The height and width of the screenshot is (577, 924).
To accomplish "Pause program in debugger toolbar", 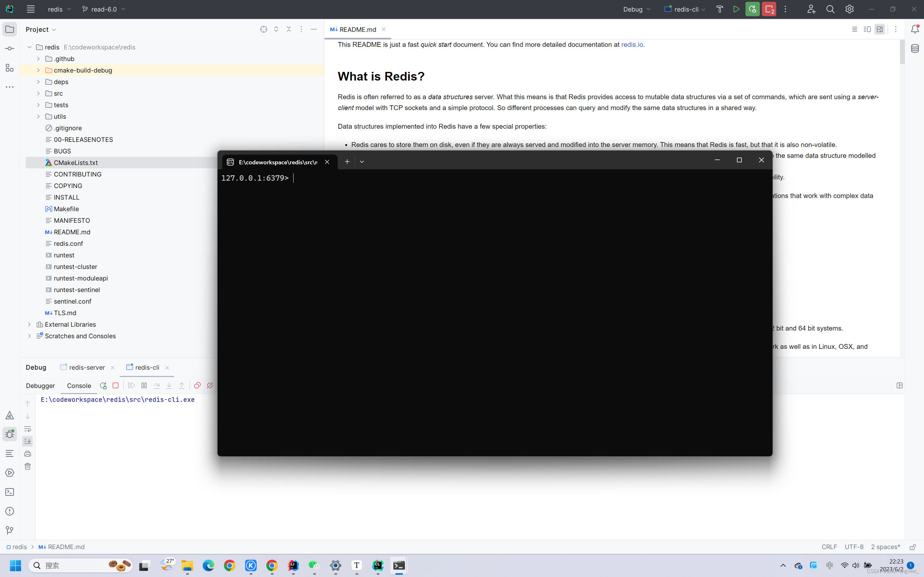I will 144,385.
